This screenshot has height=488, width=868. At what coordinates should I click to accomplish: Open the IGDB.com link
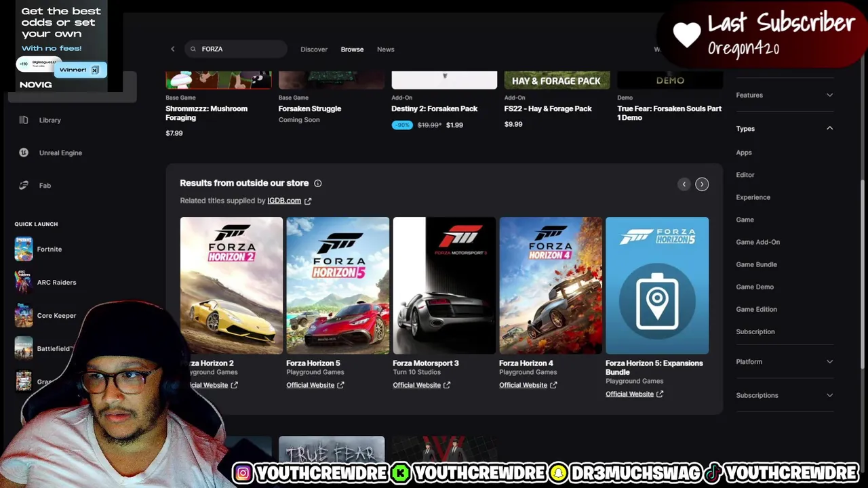[x=284, y=201]
